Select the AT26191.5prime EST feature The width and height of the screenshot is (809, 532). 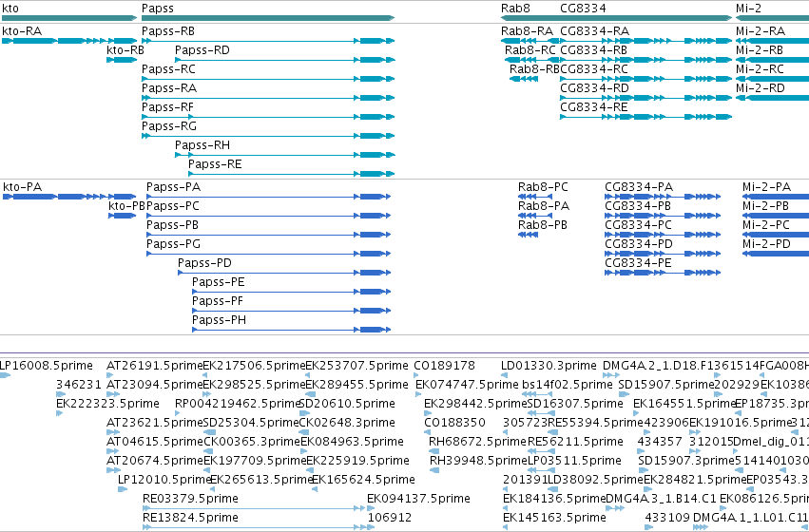112,375
